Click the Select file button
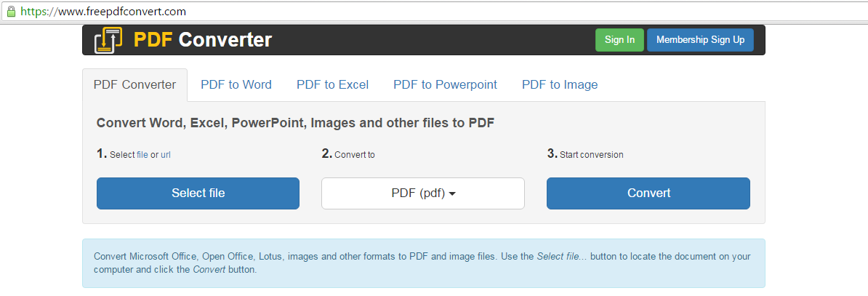The width and height of the screenshot is (868, 296). 198,193
